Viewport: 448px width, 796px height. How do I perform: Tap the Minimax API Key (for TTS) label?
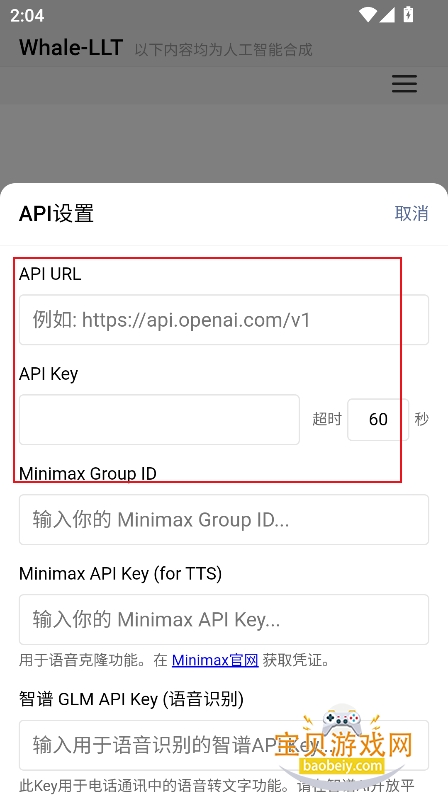(x=120, y=574)
